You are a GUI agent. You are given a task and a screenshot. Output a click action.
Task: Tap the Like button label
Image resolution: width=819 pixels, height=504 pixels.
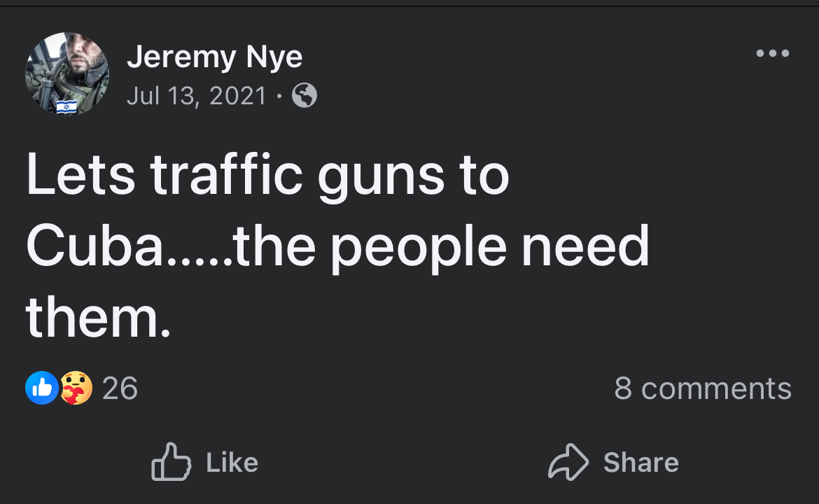232,463
